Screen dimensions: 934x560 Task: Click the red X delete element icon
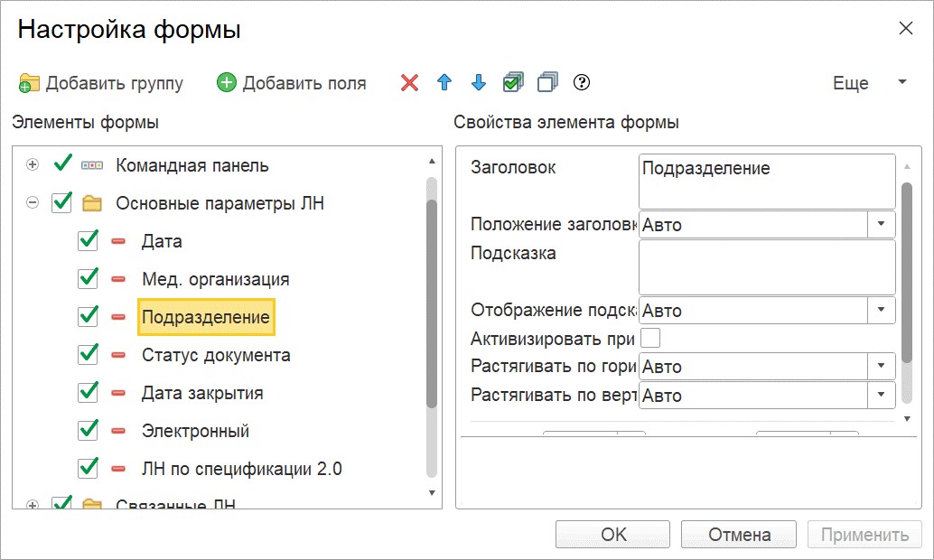coord(410,83)
